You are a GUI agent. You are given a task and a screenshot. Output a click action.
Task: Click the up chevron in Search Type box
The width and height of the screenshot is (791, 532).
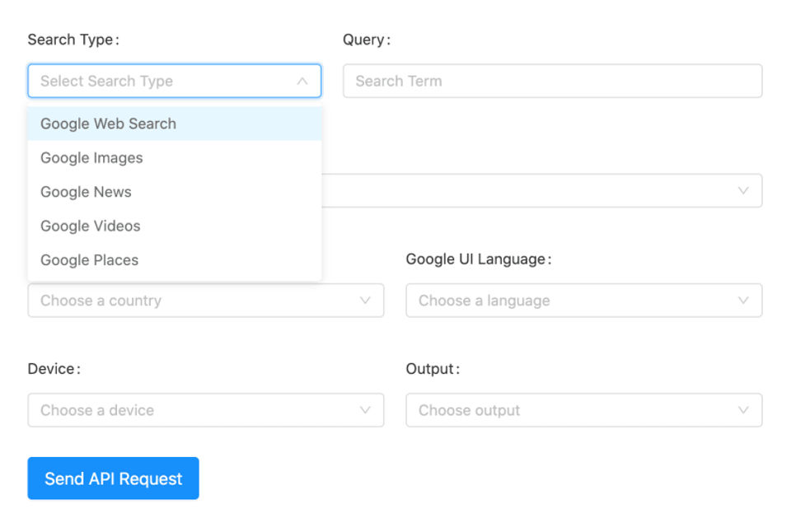[302, 81]
